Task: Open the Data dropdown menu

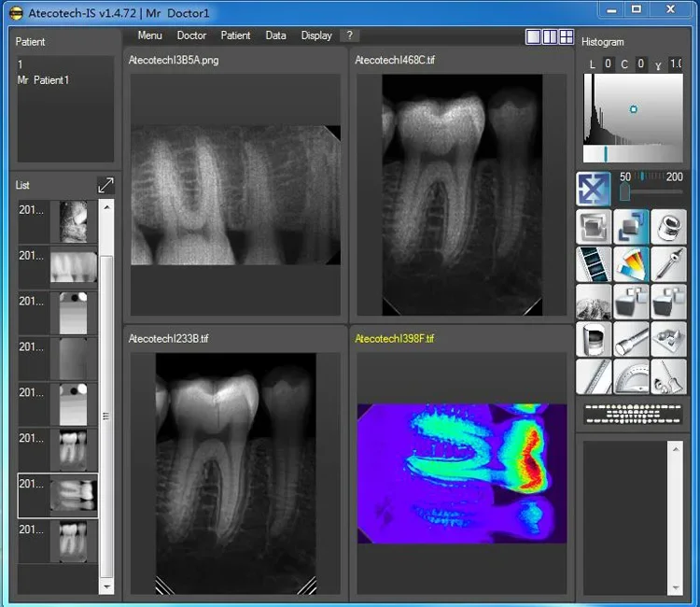Action: pos(275,35)
